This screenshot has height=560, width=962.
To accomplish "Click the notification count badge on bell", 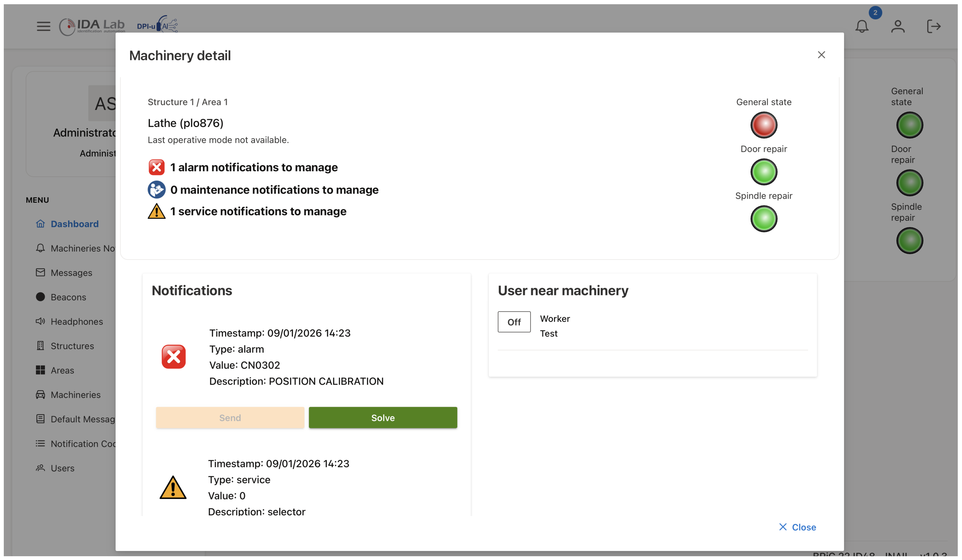I will coord(875,12).
